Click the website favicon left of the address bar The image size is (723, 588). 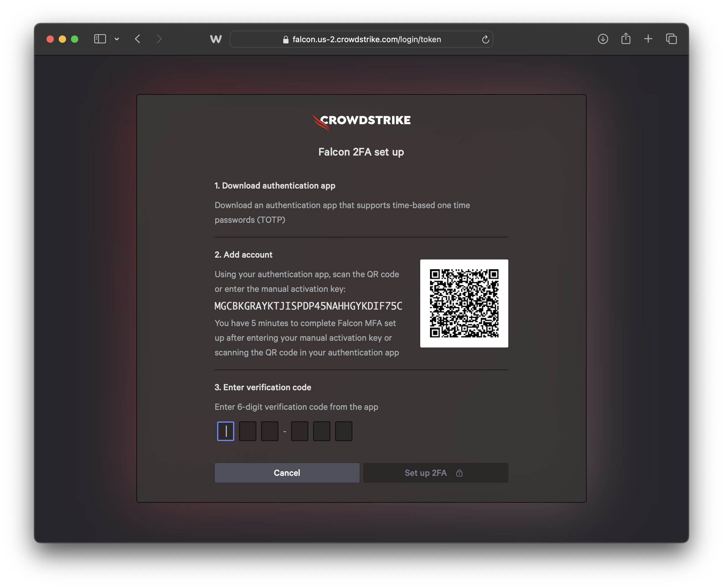[x=216, y=39]
